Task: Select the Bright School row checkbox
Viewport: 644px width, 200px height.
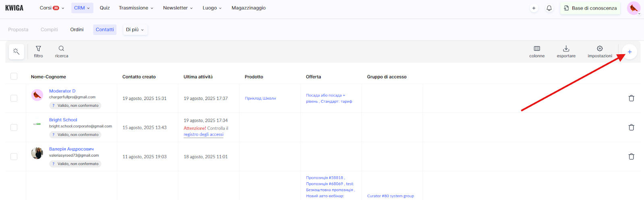Action: [14, 127]
